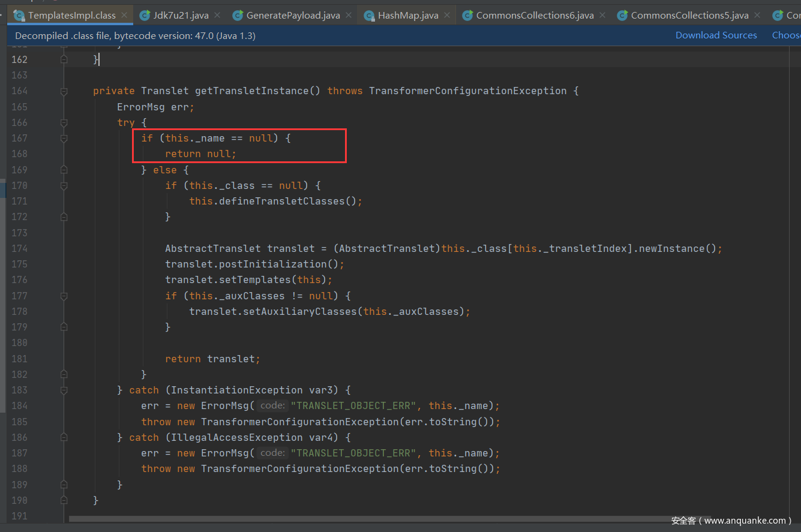Click the TemplatesImpl.class file type icon
Screen dimensions: 801x532
tap(19, 16)
